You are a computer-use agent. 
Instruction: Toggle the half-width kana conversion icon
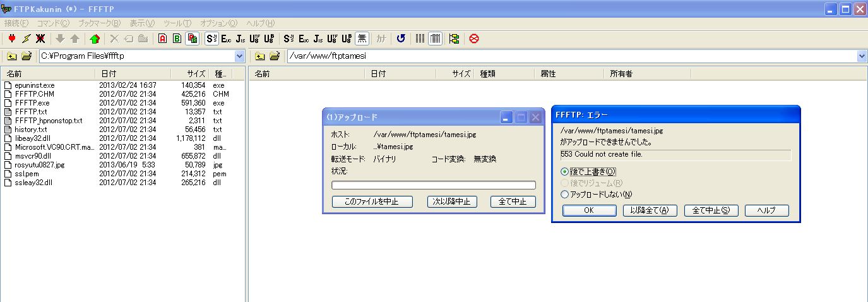coord(381,39)
